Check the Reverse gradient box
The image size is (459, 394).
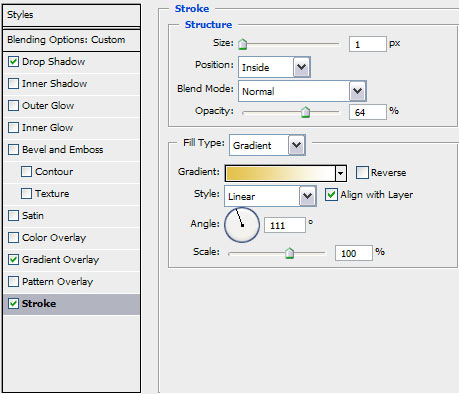point(362,173)
